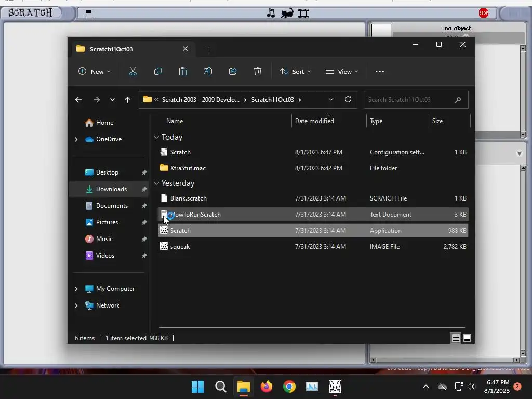Image resolution: width=532 pixels, height=399 pixels.
Task: Open the See more three-dots menu
Action: (380, 72)
